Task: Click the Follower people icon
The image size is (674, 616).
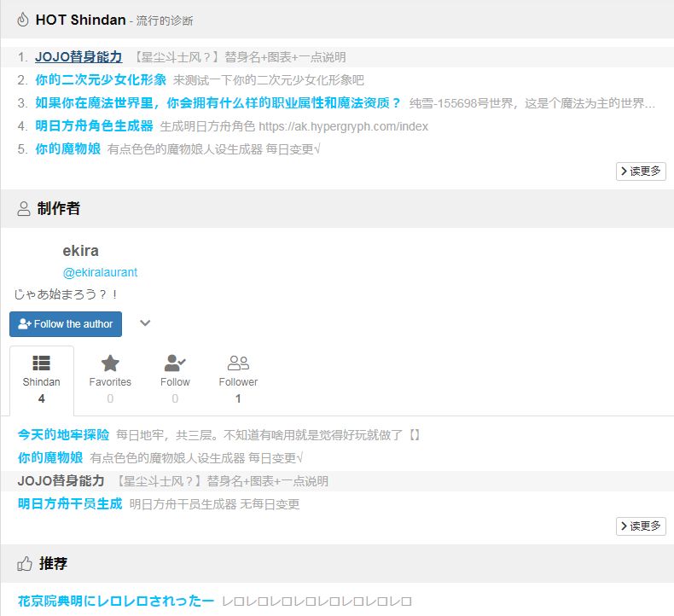Action: pos(238,363)
